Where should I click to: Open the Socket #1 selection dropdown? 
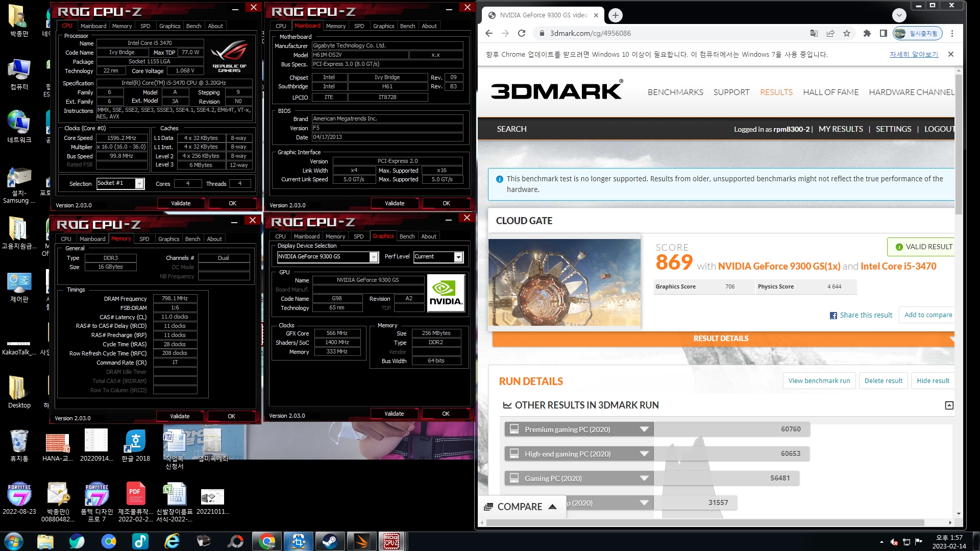click(139, 184)
